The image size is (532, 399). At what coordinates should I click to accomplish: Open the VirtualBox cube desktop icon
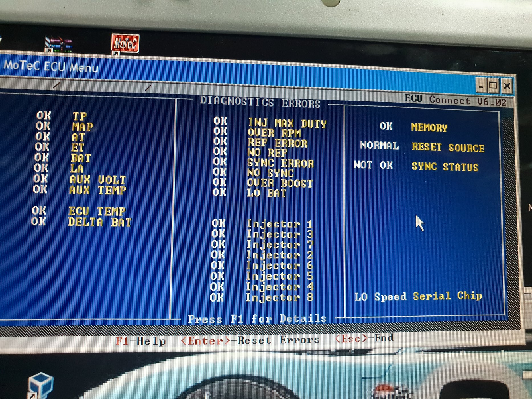pyautogui.click(x=41, y=385)
